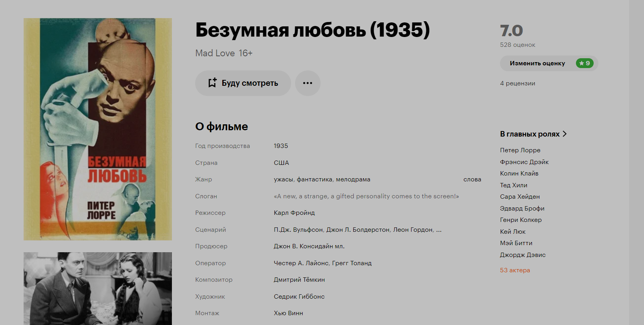Open the 4 рецензии link
This screenshot has width=644, height=325.
(x=517, y=83)
